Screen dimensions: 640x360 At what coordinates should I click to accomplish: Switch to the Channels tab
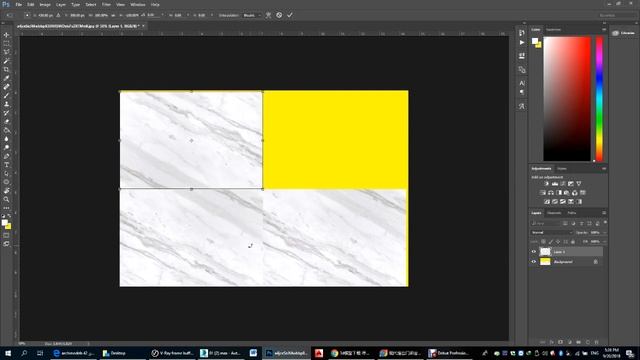(x=554, y=213)
